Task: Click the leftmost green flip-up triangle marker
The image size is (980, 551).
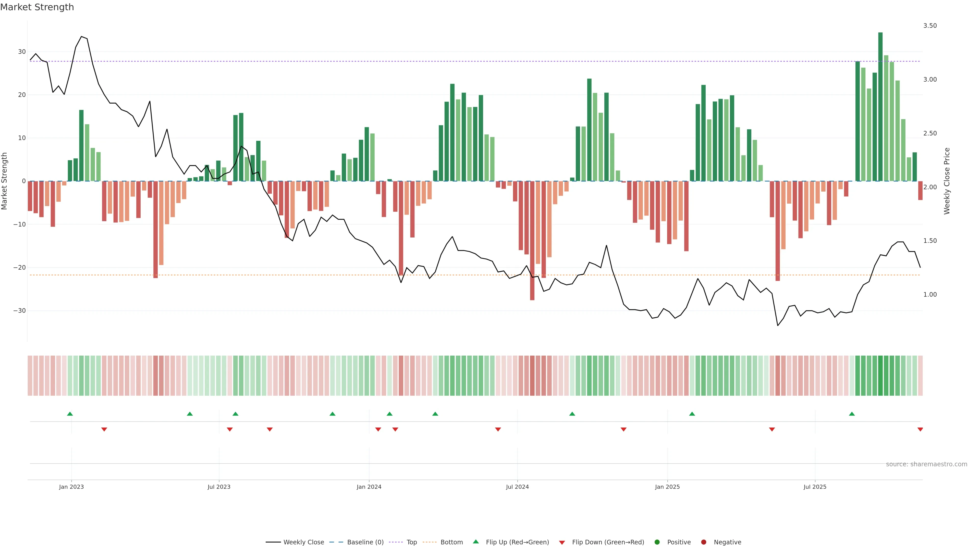Action: pos(70,414)
